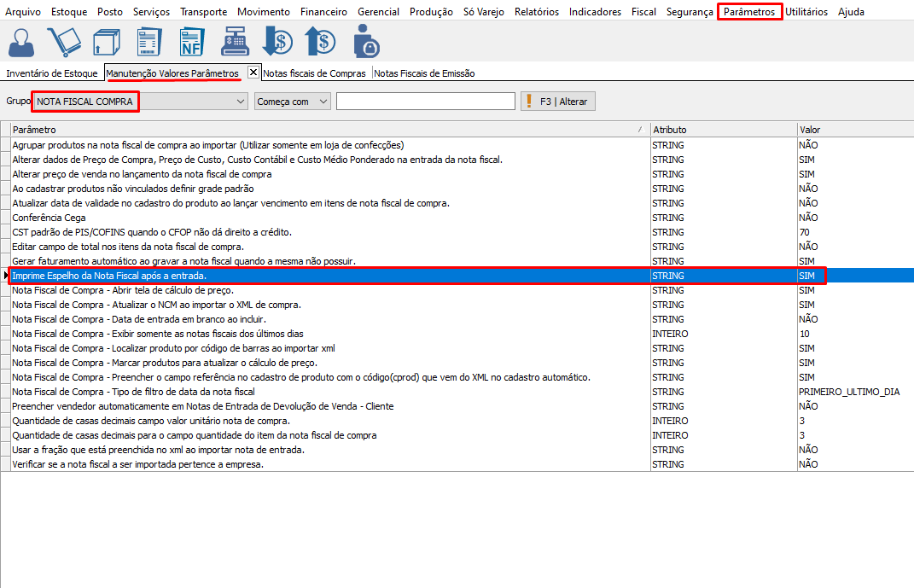The image size is (914, 588).
Task: Switch to Inventário de Estoque tab
Action: 52,73
